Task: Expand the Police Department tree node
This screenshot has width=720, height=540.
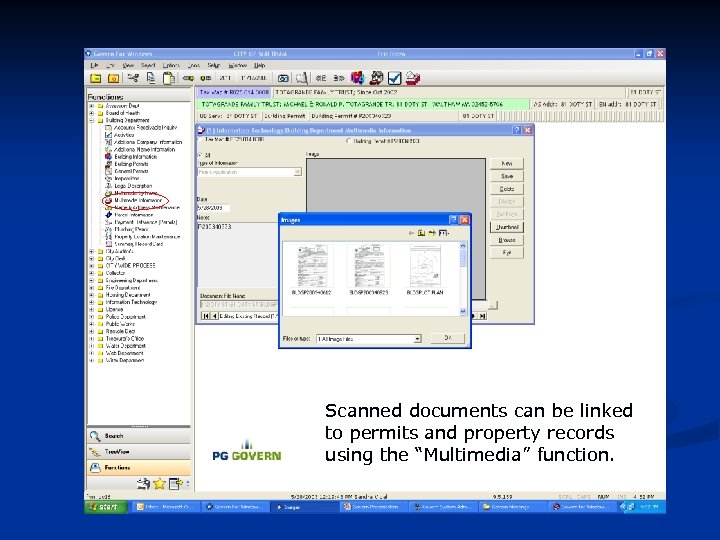Action: pos(91,316)
